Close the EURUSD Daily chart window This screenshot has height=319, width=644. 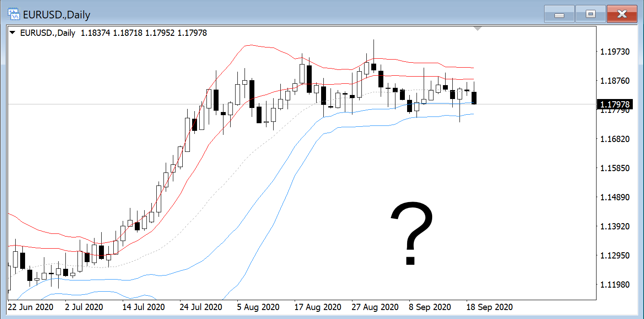tap(622, 14)
